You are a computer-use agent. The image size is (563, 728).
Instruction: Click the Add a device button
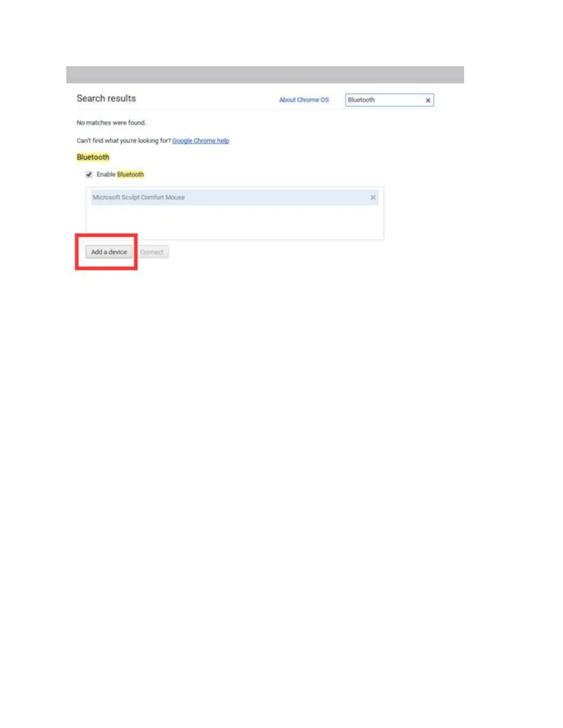109,252
